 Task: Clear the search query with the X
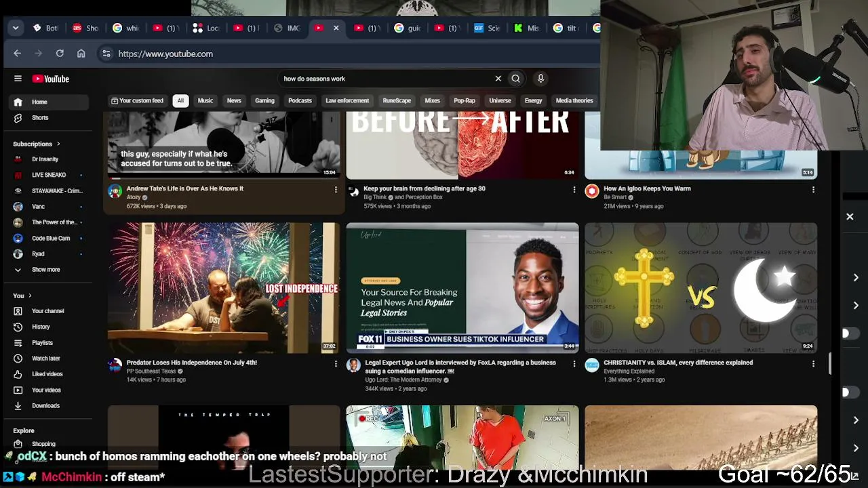coord(498,79)
